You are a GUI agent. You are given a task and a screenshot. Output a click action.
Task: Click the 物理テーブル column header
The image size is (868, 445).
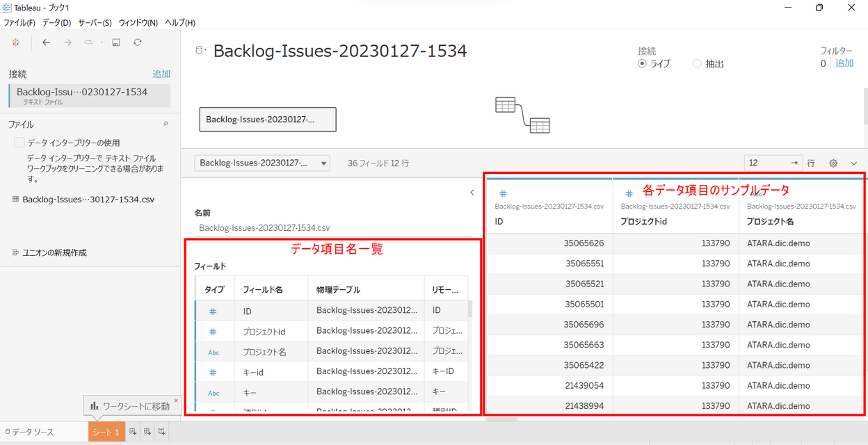pyautogui.click(x=367, y=290)
